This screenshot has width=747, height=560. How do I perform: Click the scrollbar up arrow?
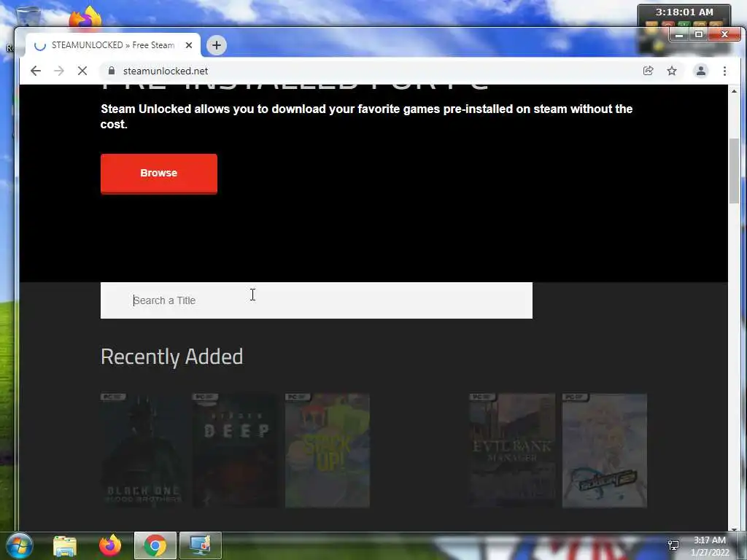[734, 90]
